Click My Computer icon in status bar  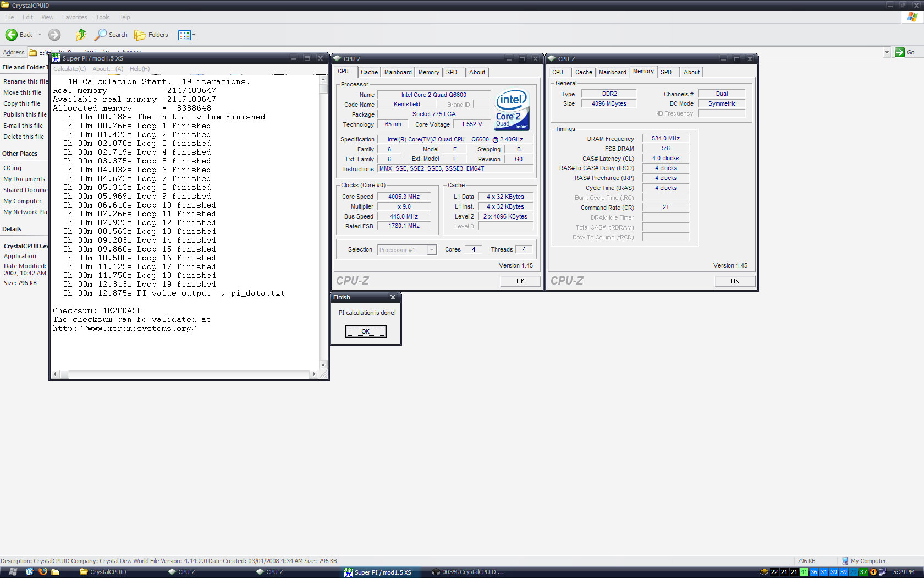pyautogui.click(x=845, y=561)
